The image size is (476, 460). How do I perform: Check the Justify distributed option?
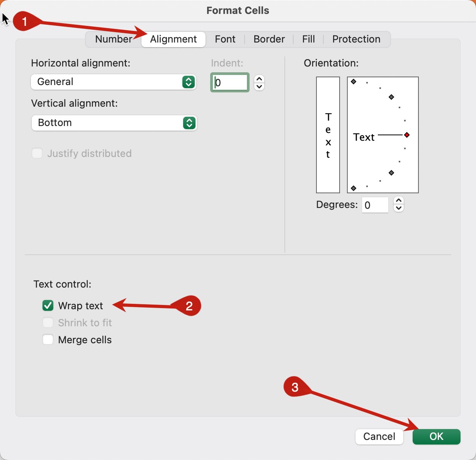point(37,153)
